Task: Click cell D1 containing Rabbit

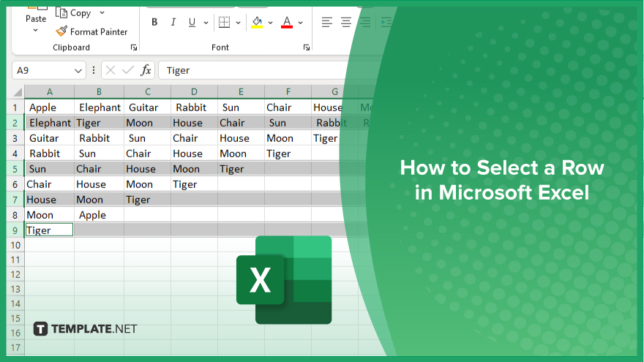Action: click(194, 108)
